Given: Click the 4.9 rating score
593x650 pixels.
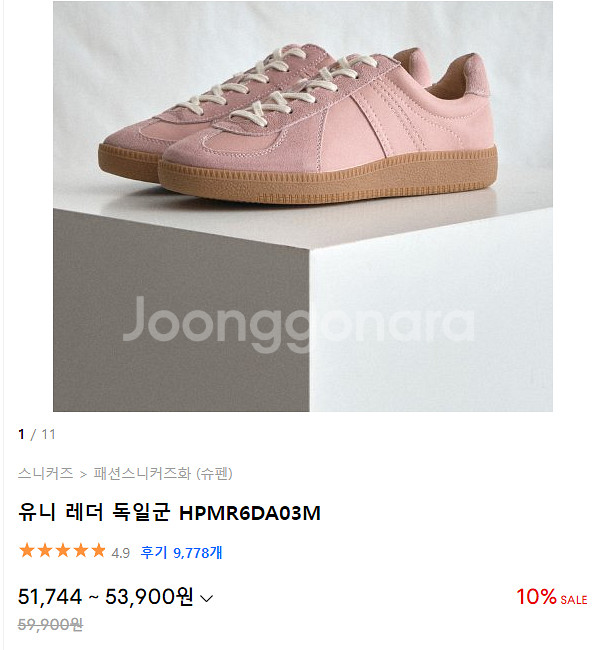Looking at the screenshot, I should [x=121, y=553].
